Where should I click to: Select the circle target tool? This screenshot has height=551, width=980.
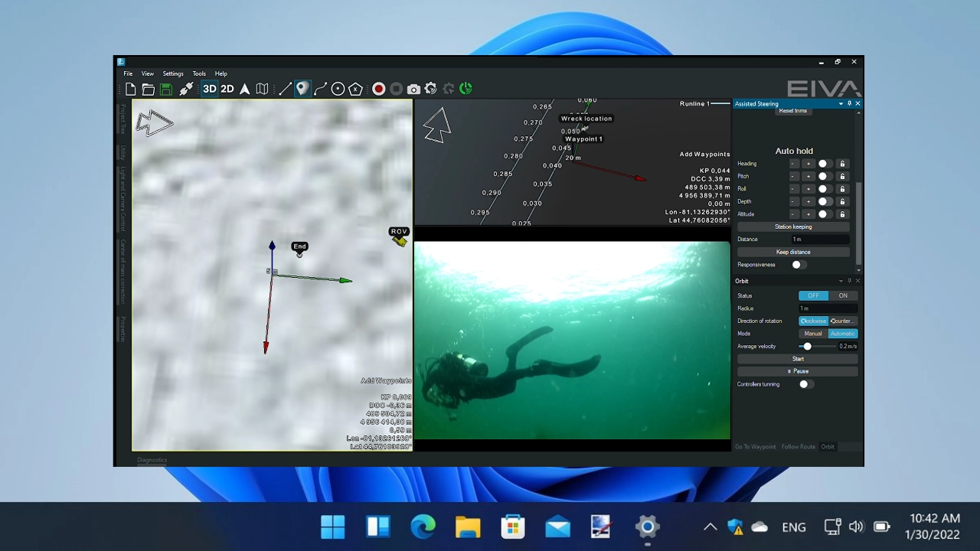coord(338,89)
